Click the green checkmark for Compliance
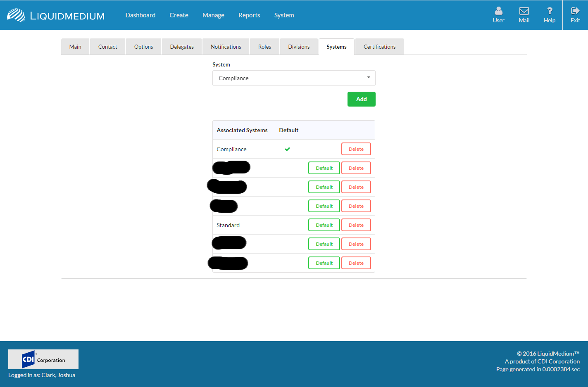 287,149
